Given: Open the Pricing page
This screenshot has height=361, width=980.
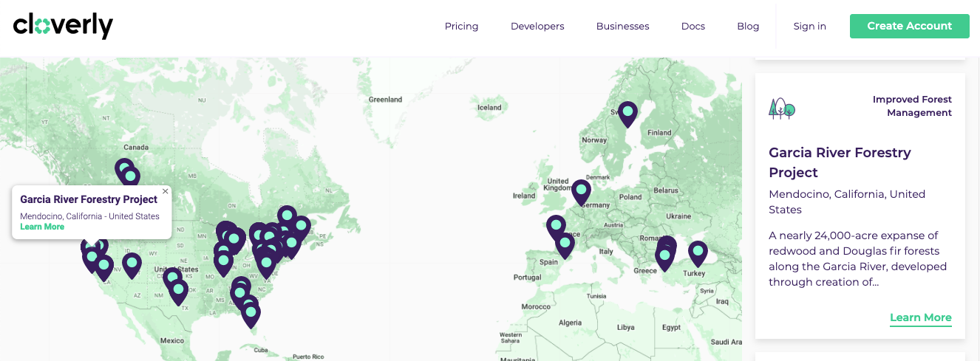Looking at the screenshot, I should (461, 26).
